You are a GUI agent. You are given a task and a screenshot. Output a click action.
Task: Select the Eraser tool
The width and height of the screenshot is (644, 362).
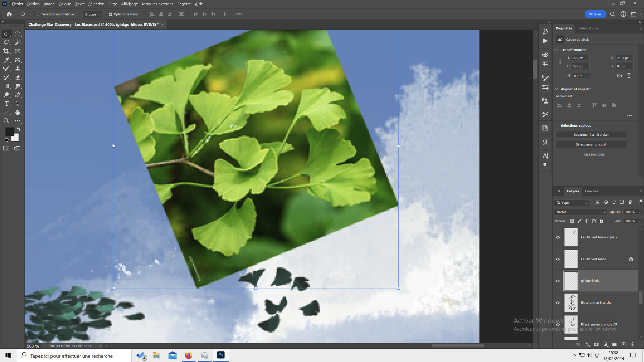[18, 77]
